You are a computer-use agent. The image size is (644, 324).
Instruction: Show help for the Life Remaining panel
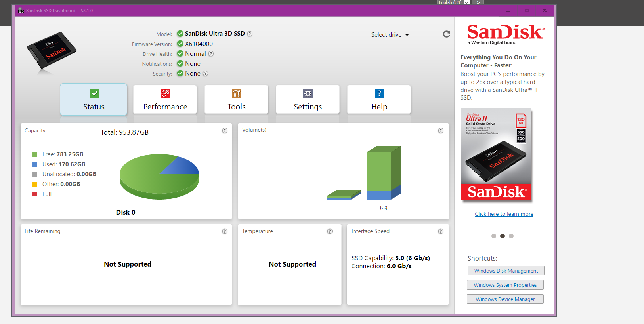click(225, 231)
